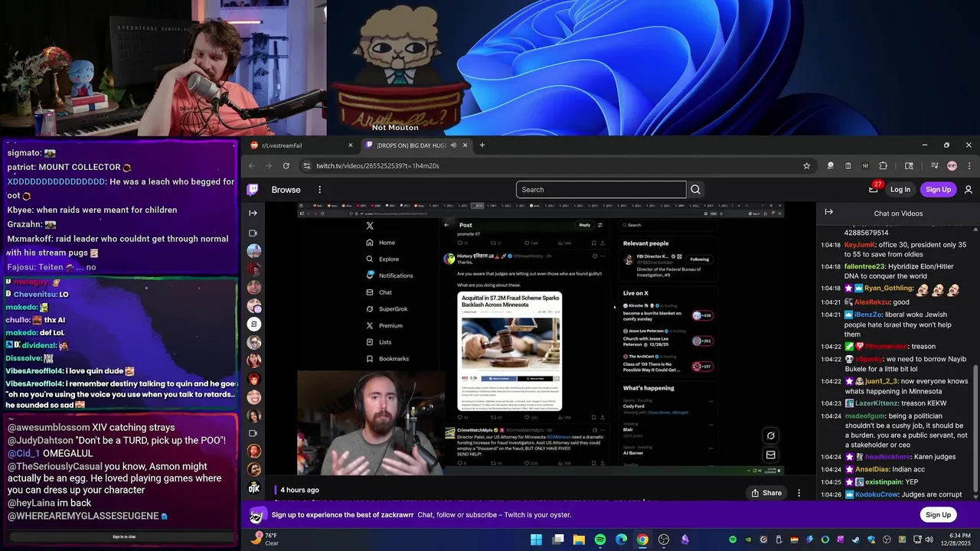
Task: Open madeofgum's username in chat
Action: 864,416
